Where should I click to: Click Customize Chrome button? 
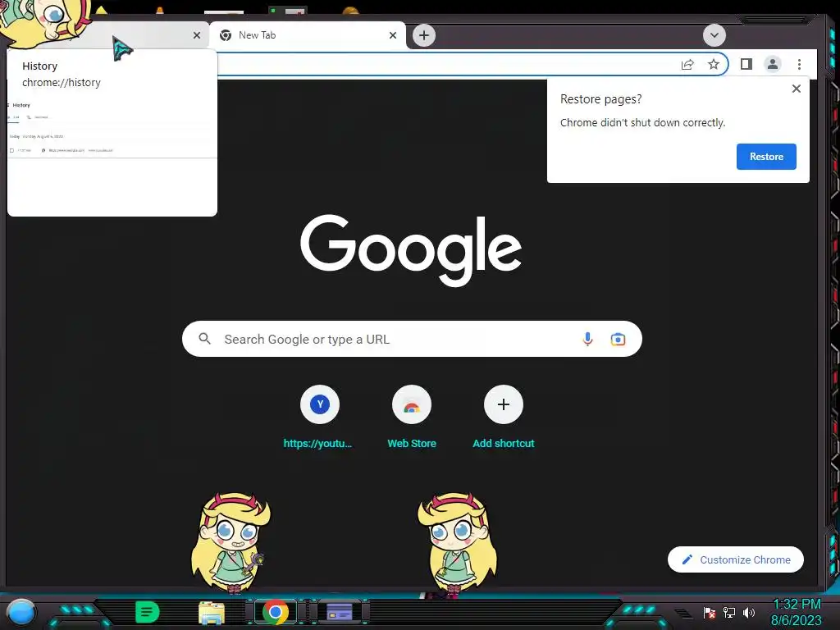[736, 559]
